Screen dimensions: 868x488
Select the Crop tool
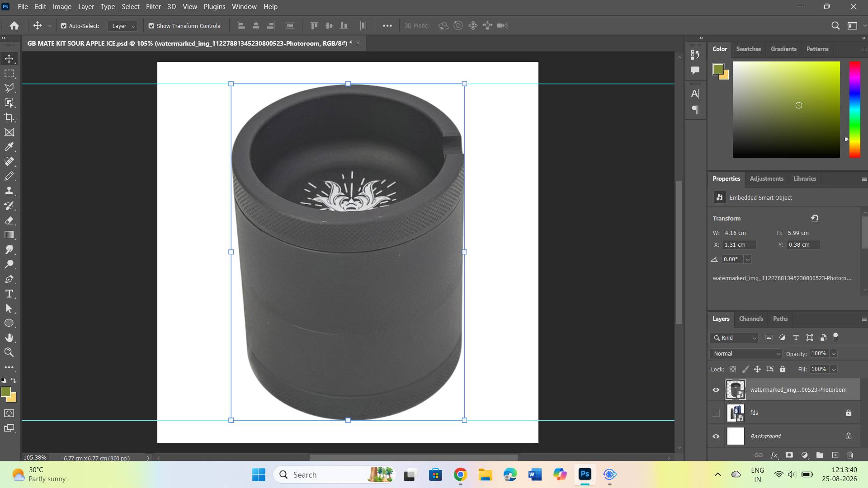tap(9, 117)
